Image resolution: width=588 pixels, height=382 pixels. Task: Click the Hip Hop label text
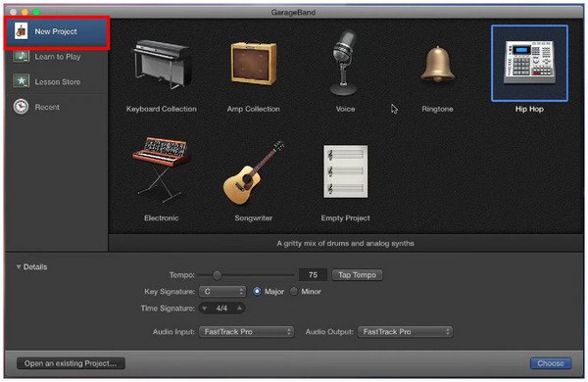(529, 109)
